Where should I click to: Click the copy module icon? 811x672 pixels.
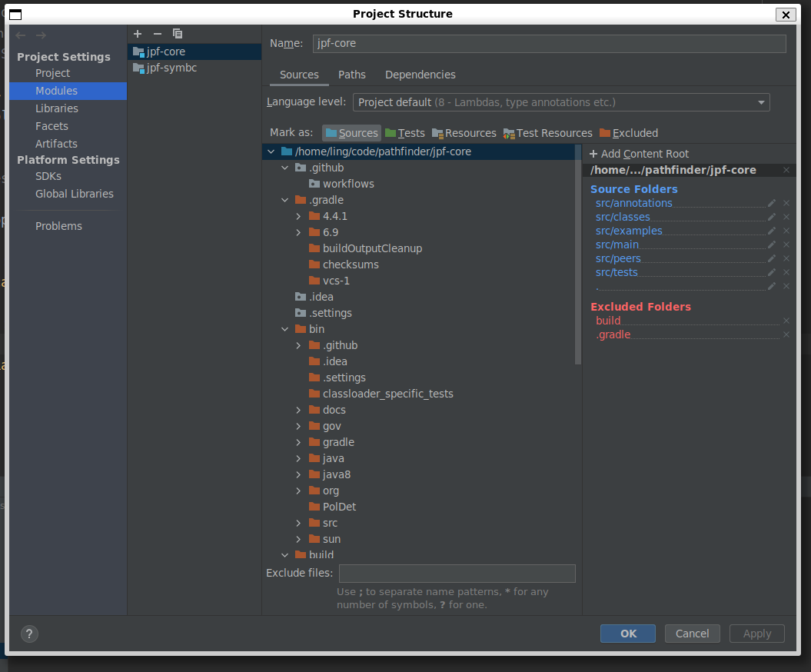(x=178, y=34)
